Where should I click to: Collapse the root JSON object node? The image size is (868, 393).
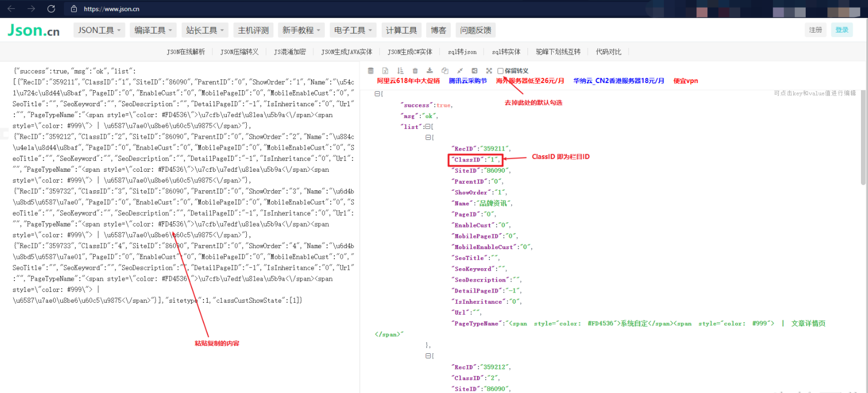[377, 94]
